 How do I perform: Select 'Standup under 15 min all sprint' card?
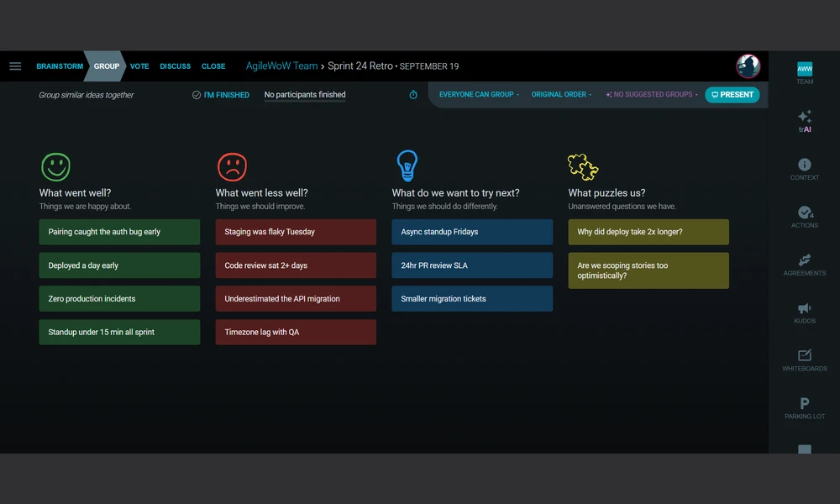click(119, 332)
